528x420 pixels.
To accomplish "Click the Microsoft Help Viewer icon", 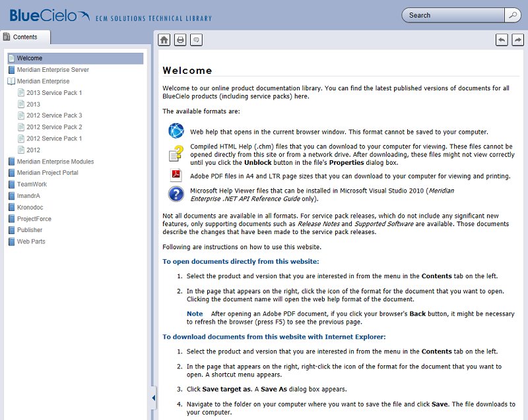I will (x=175, y=193).
